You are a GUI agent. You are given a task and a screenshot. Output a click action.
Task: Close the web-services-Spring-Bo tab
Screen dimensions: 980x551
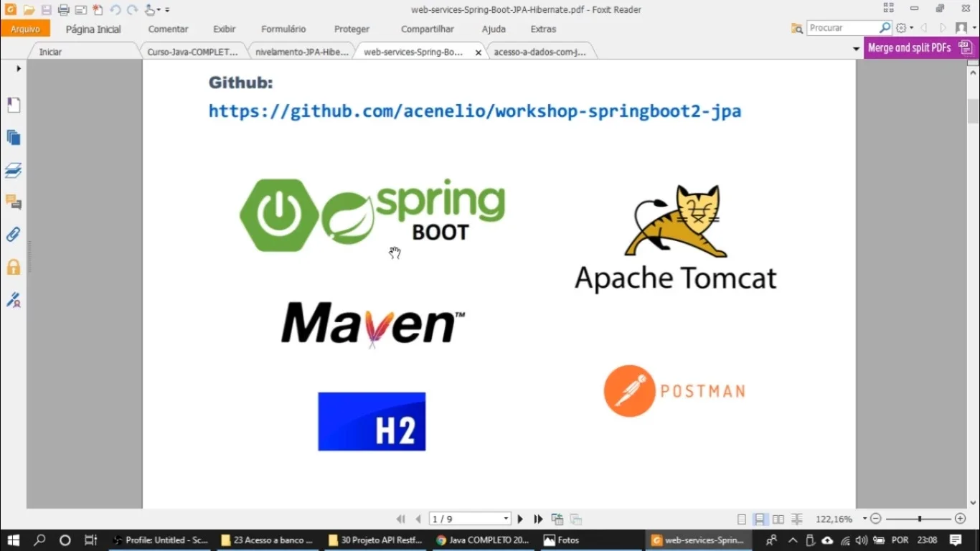[x=479, y=53]
